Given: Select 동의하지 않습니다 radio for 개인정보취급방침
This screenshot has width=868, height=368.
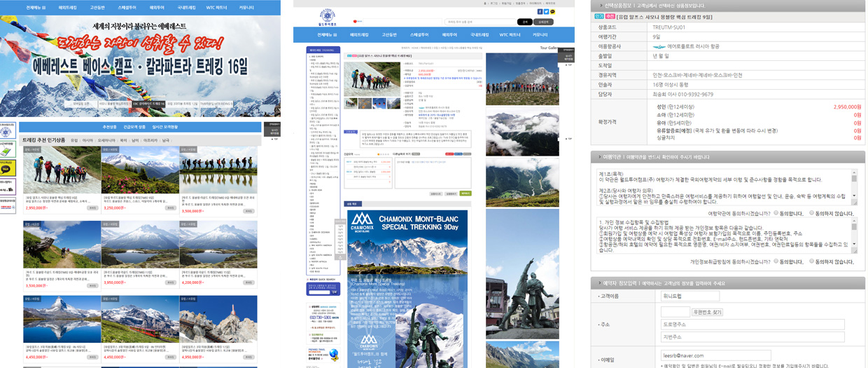Looking at the screenshot, I should [x=811, y=261].
